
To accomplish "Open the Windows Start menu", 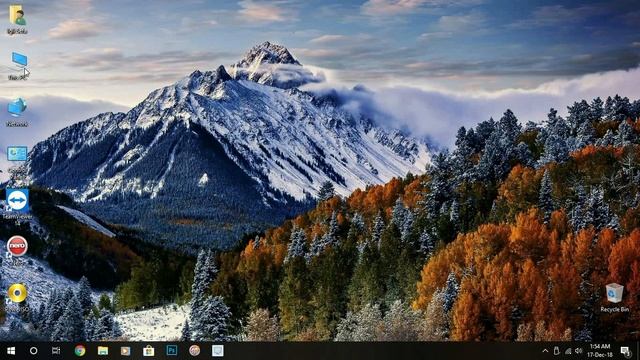I will pyautogui.click(x=11, y=351).
